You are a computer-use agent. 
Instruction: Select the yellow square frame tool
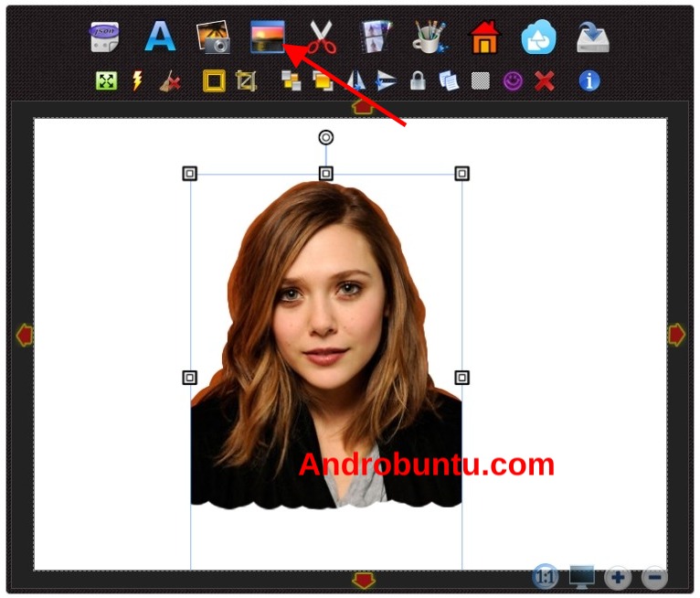pos(214,81)
